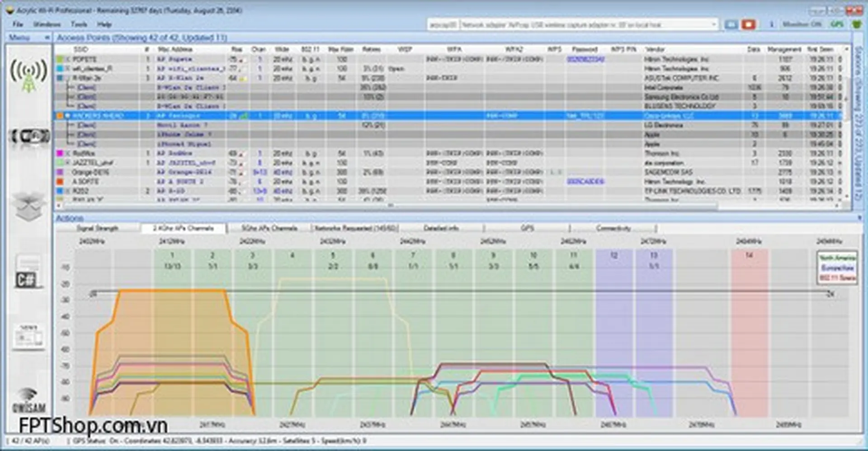Select the 2.4Ghz APs Channels tab
868x451 pixels.
coord(183,228)
